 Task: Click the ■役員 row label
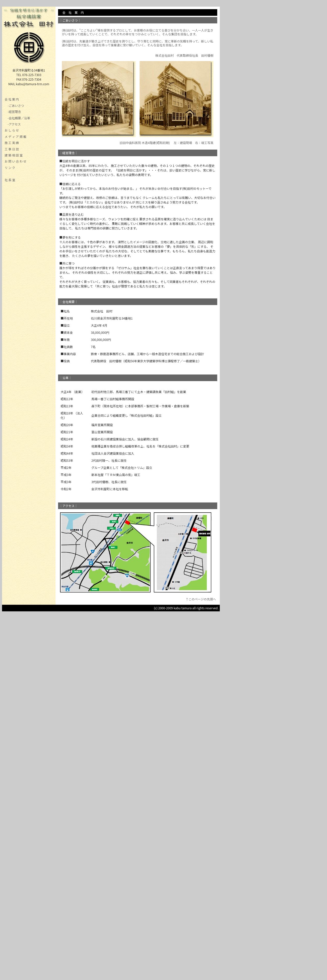[x=65, y=361]
